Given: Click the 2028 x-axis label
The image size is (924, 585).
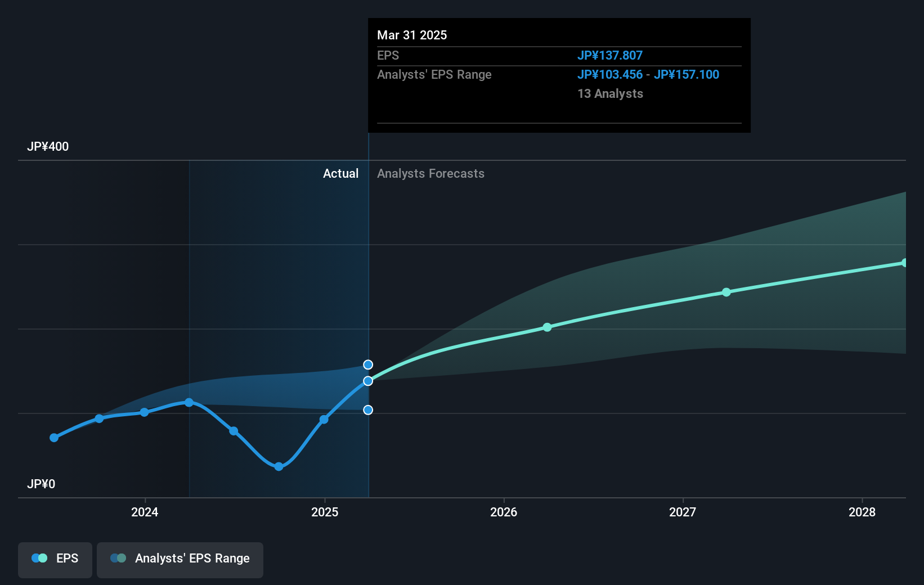Looking at the screenshot, I should [862, 512].
